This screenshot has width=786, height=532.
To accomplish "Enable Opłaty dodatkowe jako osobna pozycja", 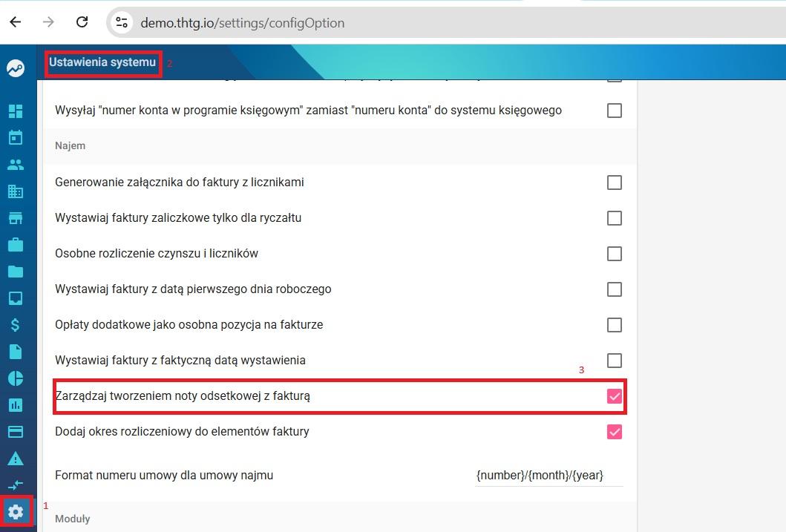I will tap(614, 324).
